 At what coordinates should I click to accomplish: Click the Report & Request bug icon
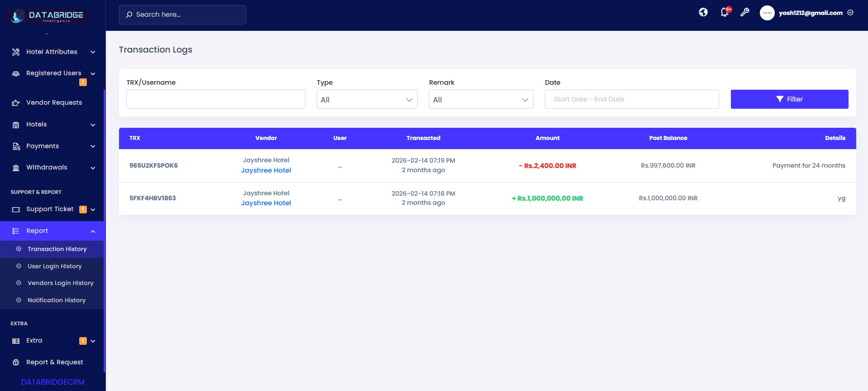[x=16, y=362]
